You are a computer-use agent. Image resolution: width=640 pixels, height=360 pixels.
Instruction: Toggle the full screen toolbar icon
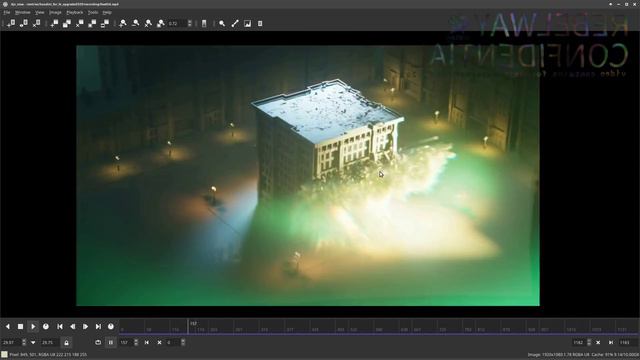point(105,23)
